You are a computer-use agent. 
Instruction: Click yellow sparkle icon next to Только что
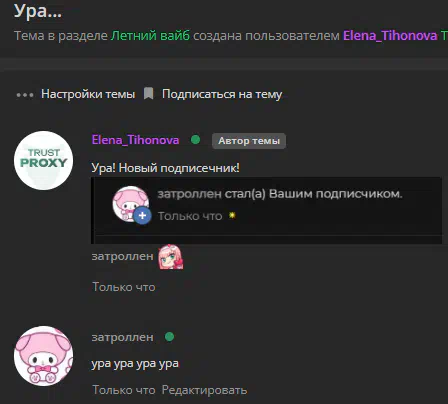click(232, 215)
